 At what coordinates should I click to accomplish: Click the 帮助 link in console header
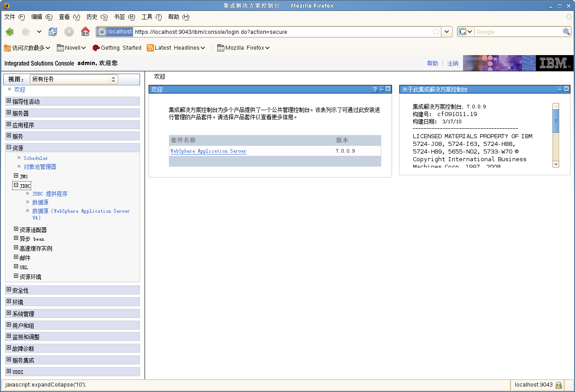coord(432,64)
